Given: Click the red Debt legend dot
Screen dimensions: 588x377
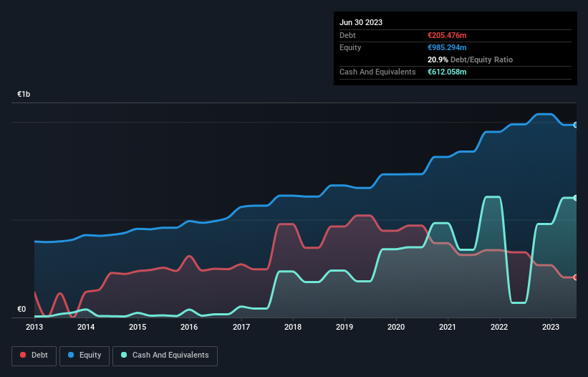Looking at the screenshot, I should (23, 355).
